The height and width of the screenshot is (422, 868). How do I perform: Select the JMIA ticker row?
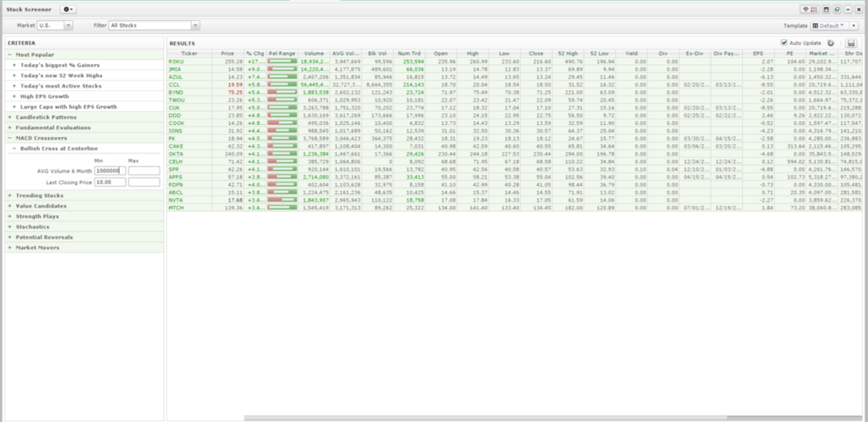tap(515, 69)
